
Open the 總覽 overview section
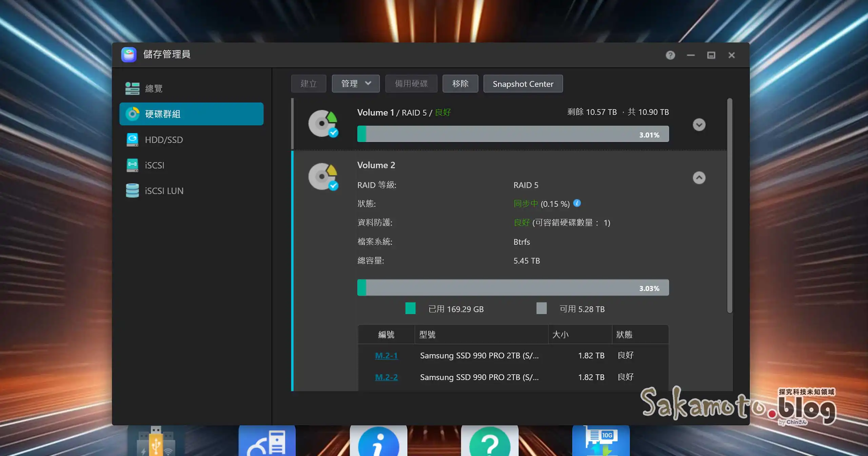(154, 88)
